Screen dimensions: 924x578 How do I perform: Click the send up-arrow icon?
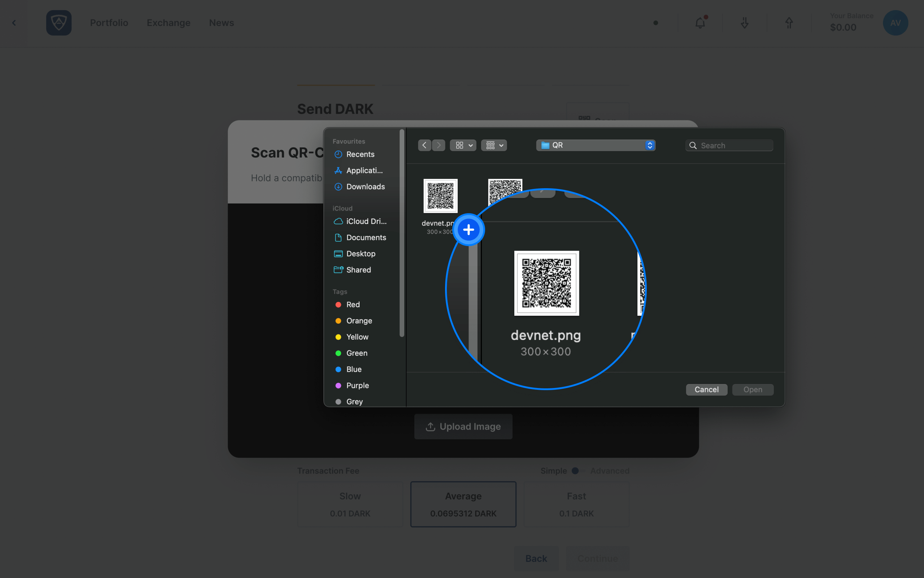(x=789, y=23)
